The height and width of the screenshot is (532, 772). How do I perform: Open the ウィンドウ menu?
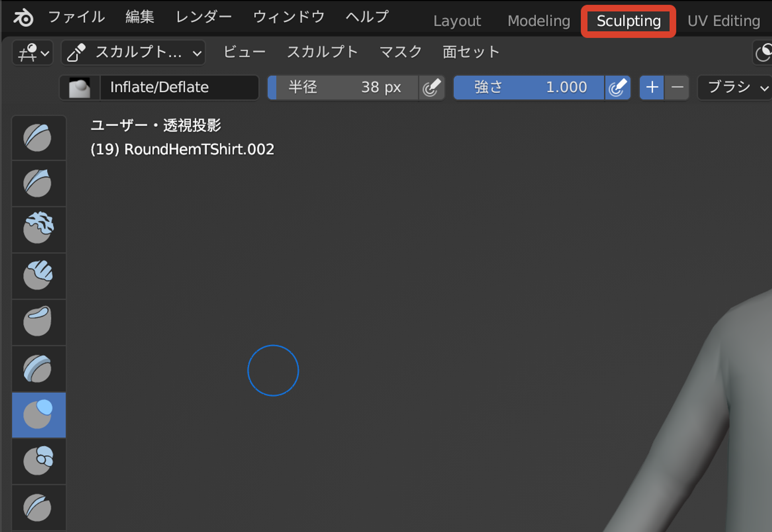(x=289, y=17)
